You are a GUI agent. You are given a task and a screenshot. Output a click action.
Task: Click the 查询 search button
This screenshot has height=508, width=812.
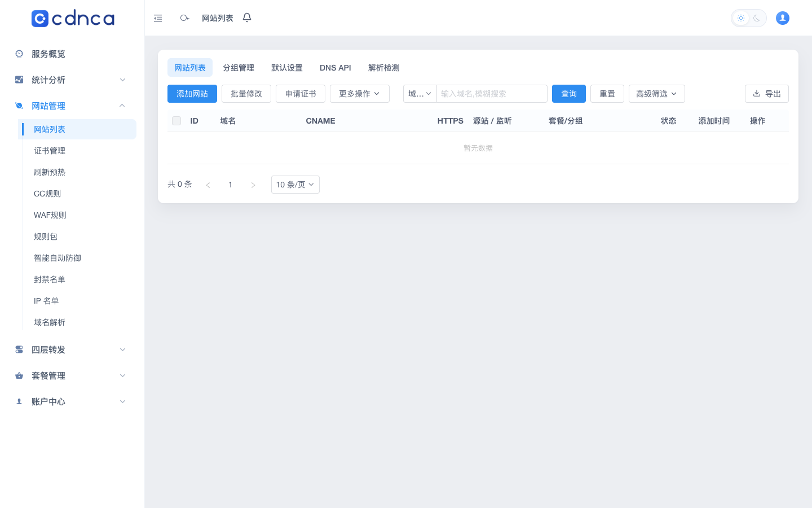click(569, 94)
